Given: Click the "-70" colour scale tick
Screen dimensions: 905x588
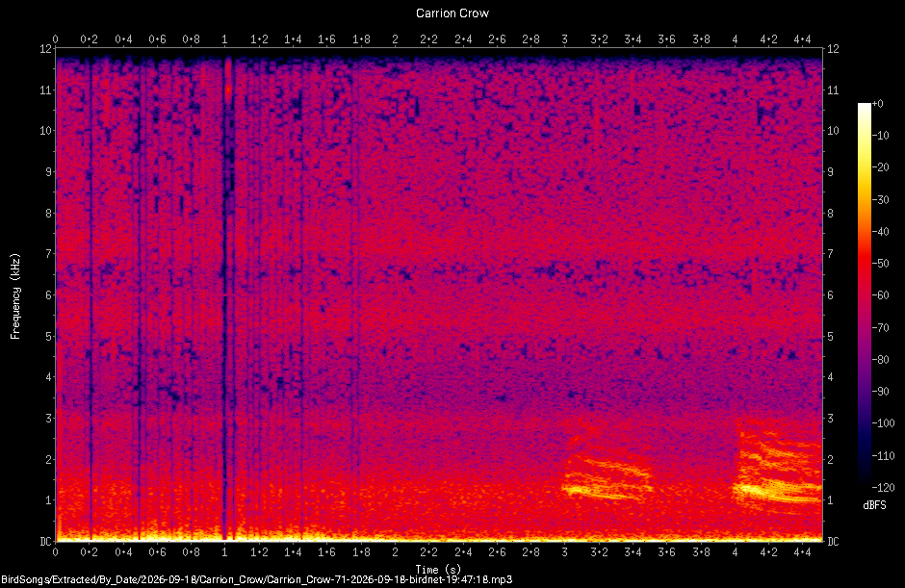Looking at the screenshot, I should [x=880, y=328].
